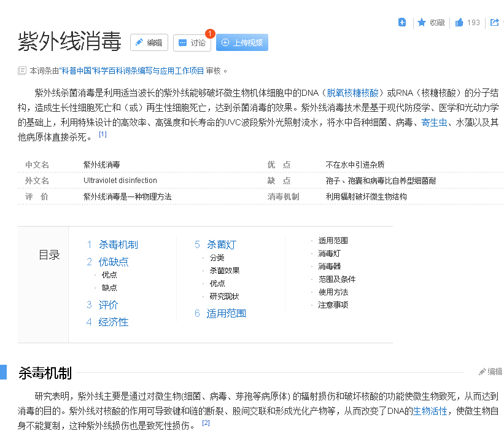Click the 收藏 label text
The image size is (504, 436).
click(x=437, y=23)
